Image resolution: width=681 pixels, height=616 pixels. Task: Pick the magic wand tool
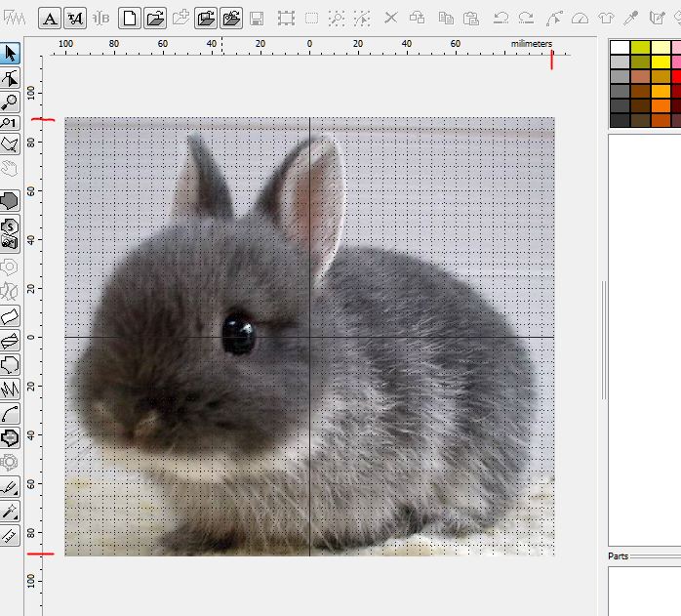10,512
